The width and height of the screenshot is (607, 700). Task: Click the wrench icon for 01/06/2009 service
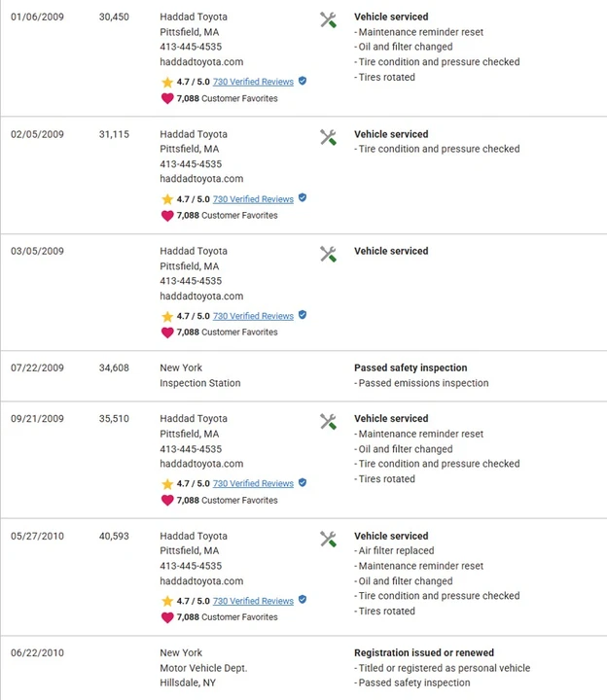328,20
